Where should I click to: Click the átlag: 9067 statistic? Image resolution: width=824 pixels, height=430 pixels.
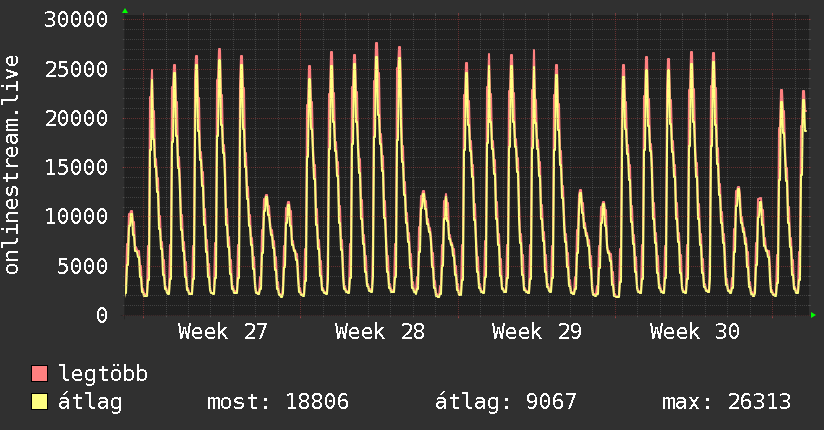[506, 402]
